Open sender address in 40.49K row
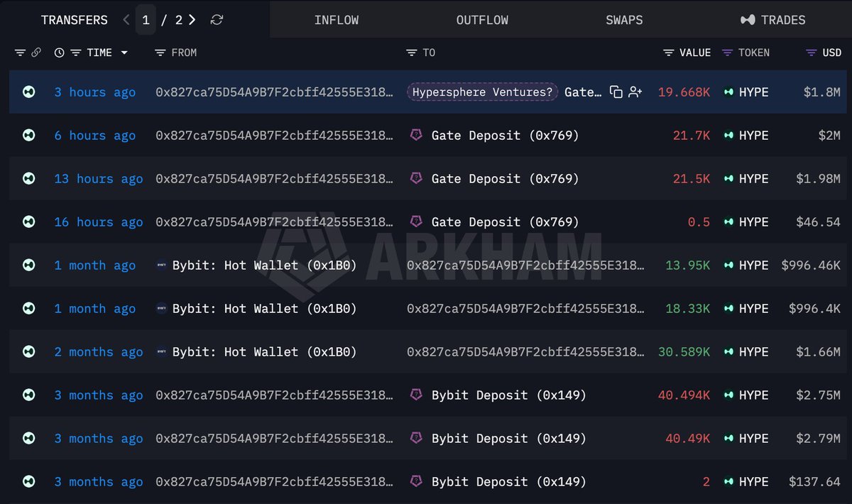This screenshot has height=504, width=852. pyautogui.click(x=275, y=439)
